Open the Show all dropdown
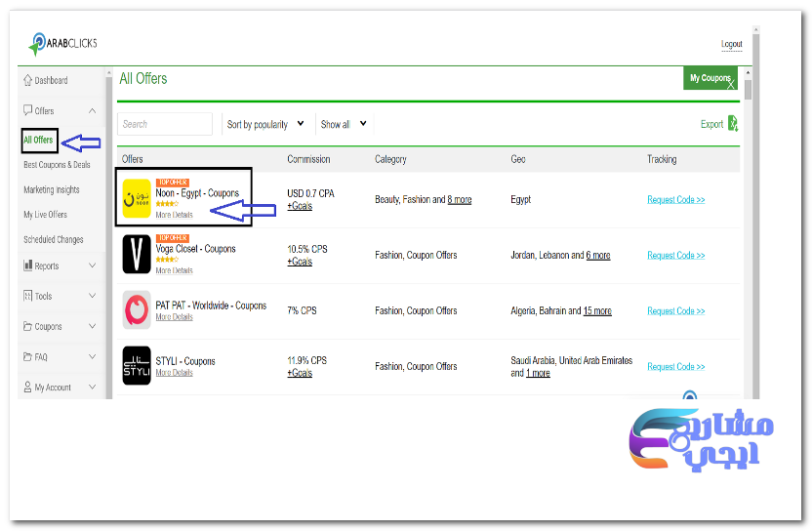812x531 pixels. 344,124
